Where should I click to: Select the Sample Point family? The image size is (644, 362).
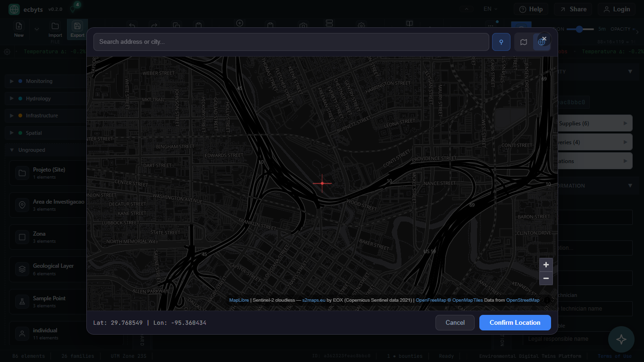tap(66, 302)
